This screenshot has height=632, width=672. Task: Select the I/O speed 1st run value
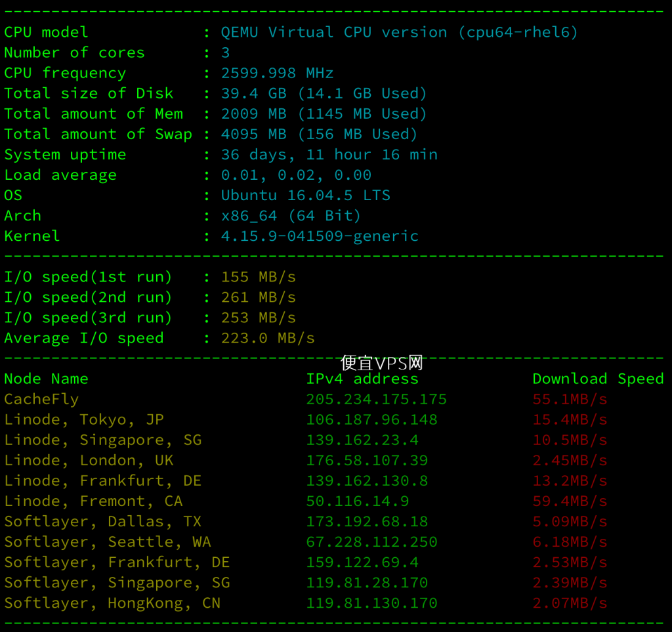click(x=259, y=277)
